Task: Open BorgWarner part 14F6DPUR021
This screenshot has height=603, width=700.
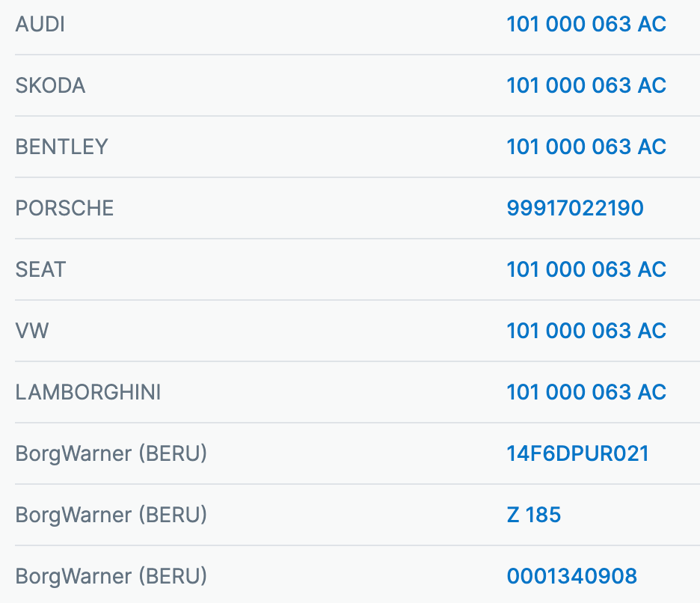Action: tap(577, 454)
